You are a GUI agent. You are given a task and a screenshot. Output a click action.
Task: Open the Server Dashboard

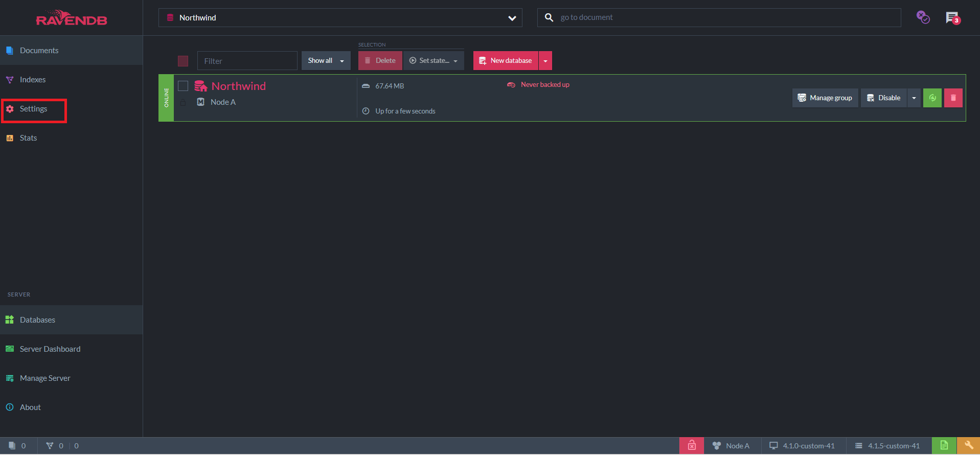coord(71,349)
